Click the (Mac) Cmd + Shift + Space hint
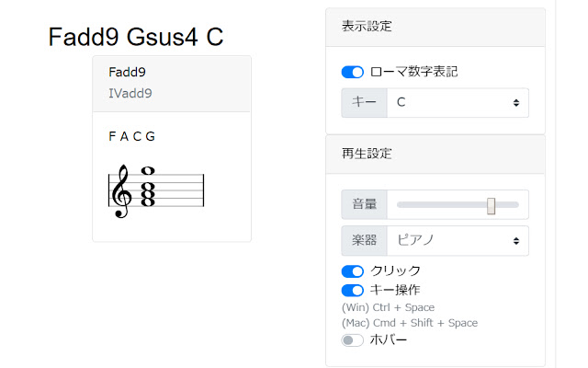This screenshot has height=368, width=588. 409,323
